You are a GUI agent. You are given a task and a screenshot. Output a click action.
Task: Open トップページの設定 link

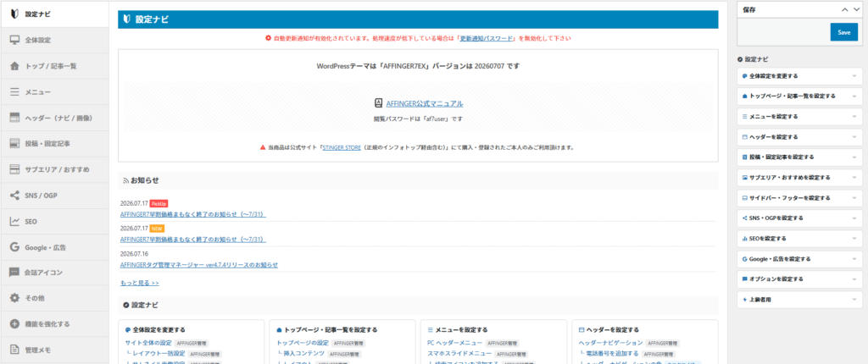303,343
